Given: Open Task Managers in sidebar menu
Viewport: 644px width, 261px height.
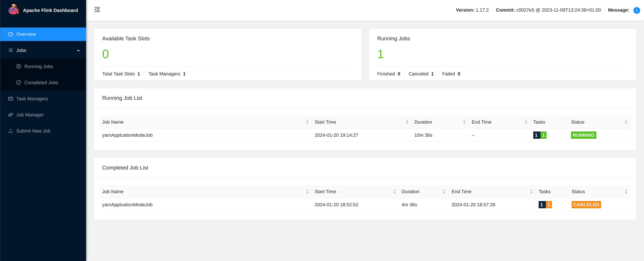Looking at the screenshot, I should pos(32,99).
